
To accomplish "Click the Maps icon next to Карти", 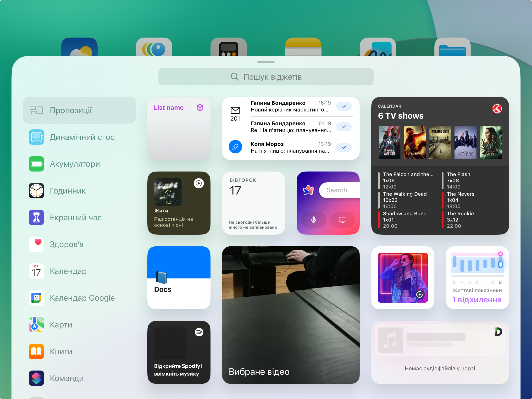I will click(36, 325).
